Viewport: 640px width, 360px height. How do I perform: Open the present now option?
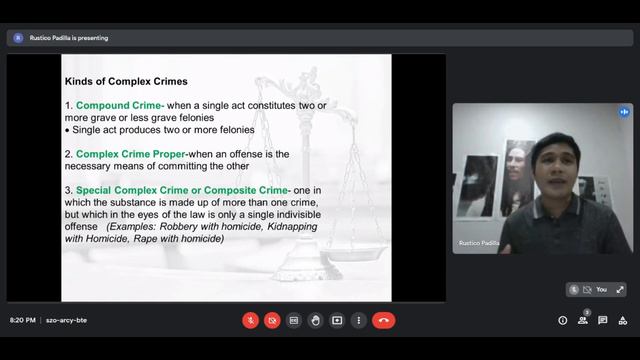[337, 320]
